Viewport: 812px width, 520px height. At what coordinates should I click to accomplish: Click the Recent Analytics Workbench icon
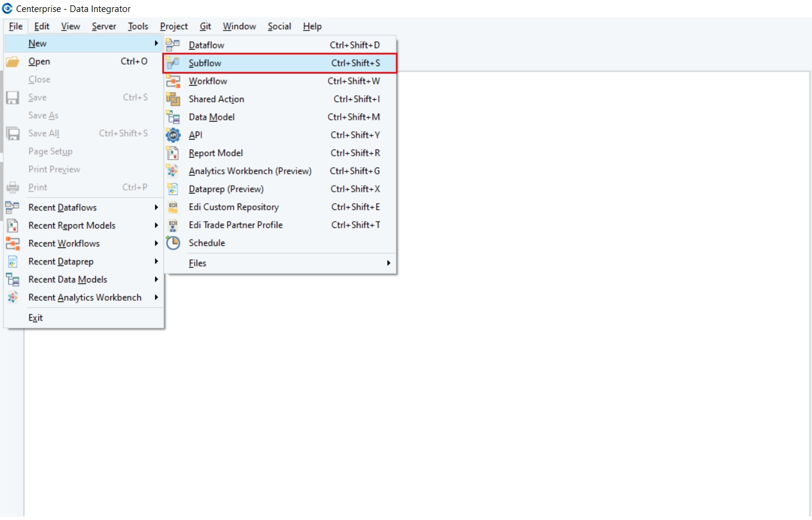pyautogui.click(x=13, y=297)
